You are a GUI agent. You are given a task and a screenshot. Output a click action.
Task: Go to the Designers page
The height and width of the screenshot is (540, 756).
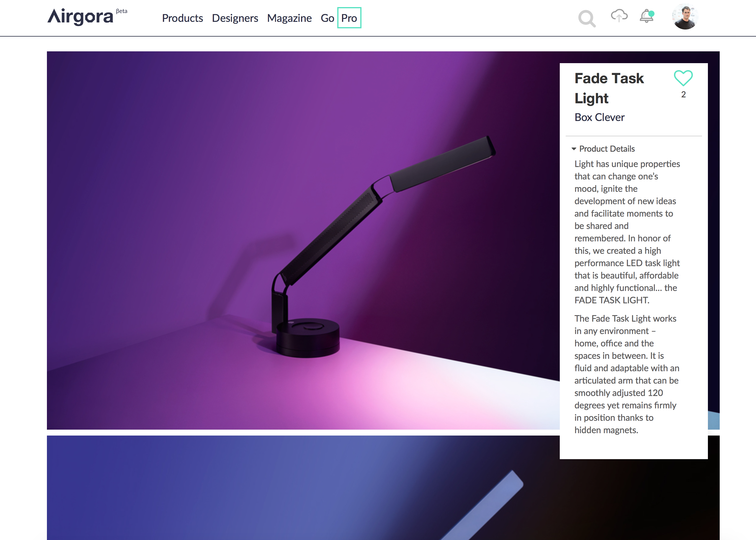[x=235, y=18]
